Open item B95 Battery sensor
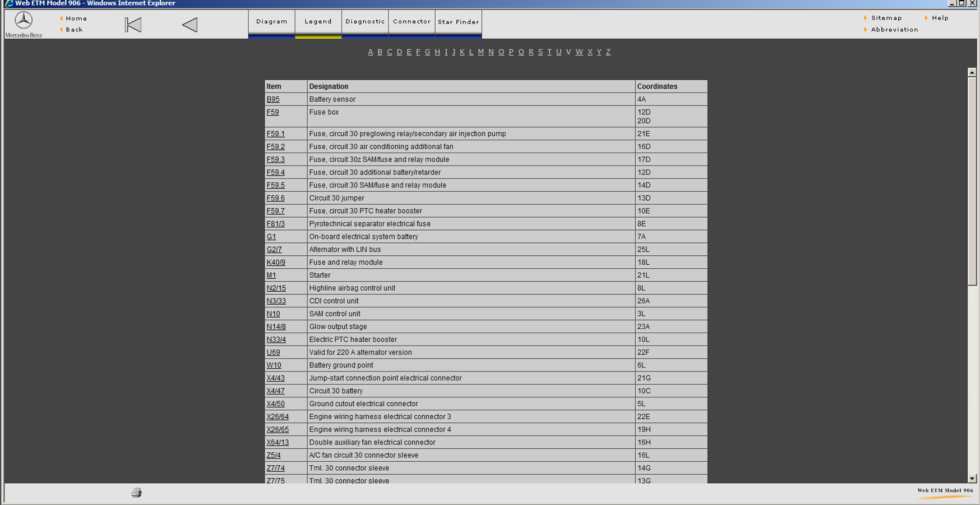 click(273, 99)
